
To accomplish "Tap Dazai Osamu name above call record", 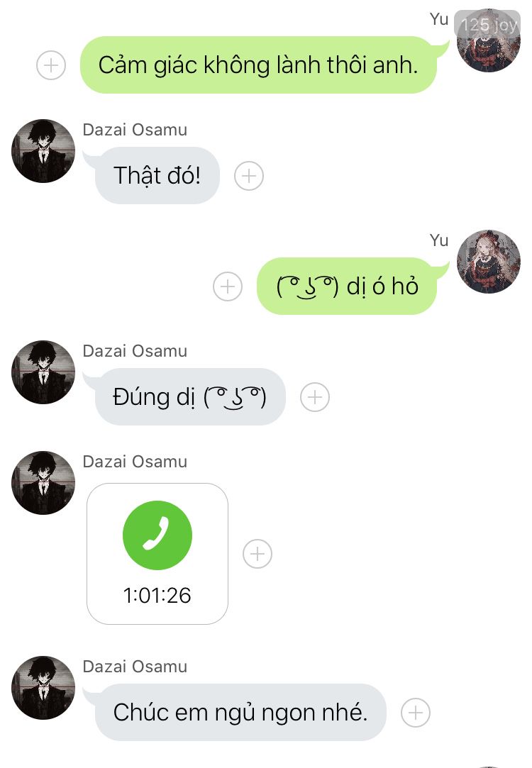I will [x=135, y=462].
